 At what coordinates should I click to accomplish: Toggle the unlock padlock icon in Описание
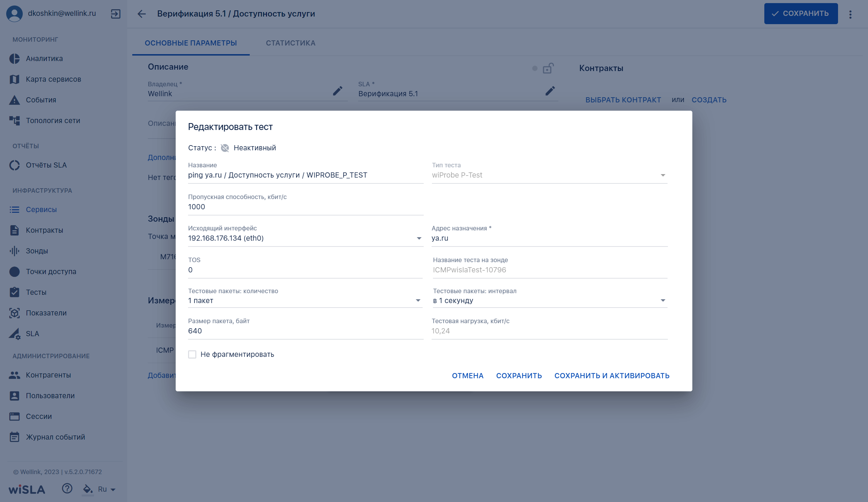point(548,68)
